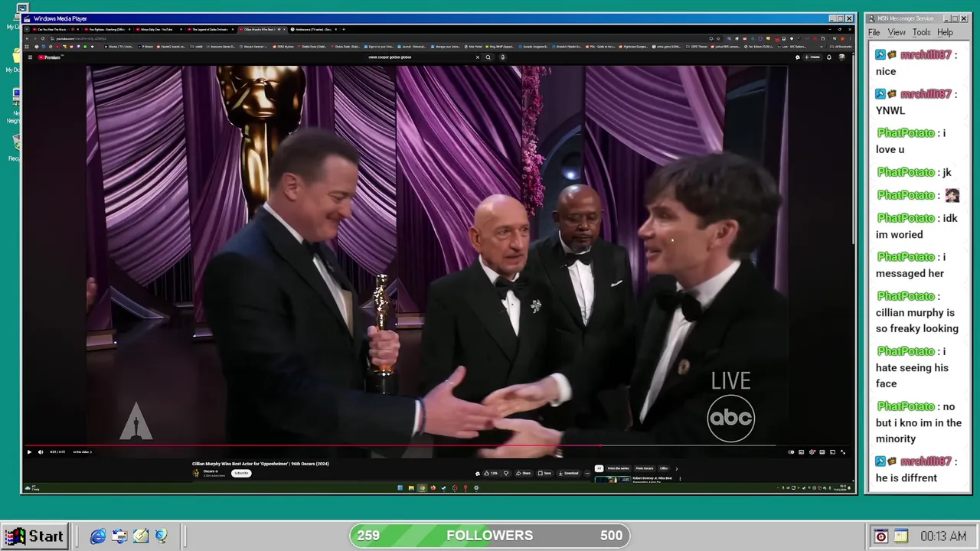Click the voice search microphone icon
This screenshot has height=551, width=980.
point(503,57)
